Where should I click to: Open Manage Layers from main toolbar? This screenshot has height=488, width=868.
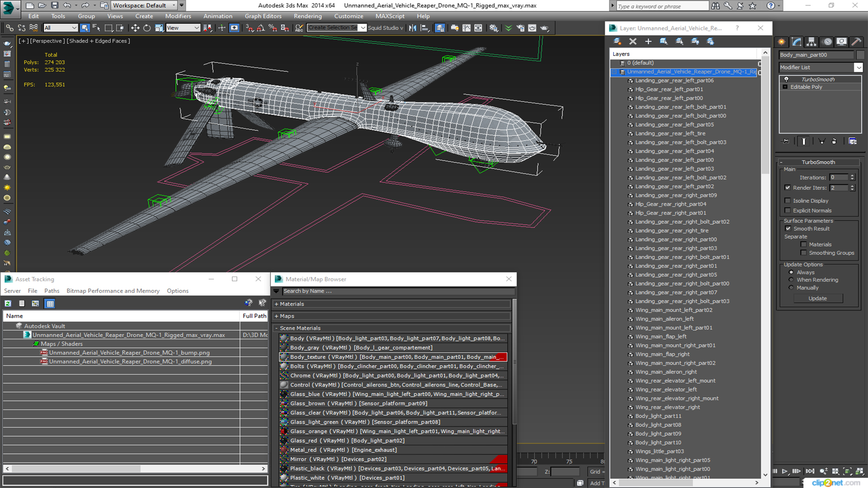click(439, 28)
